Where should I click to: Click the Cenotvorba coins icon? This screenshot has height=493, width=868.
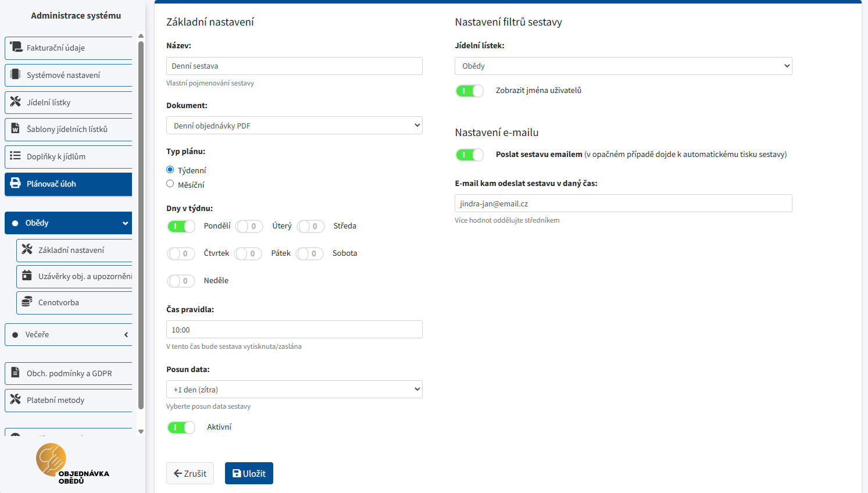pyautogui.click(x=27, y=302)
